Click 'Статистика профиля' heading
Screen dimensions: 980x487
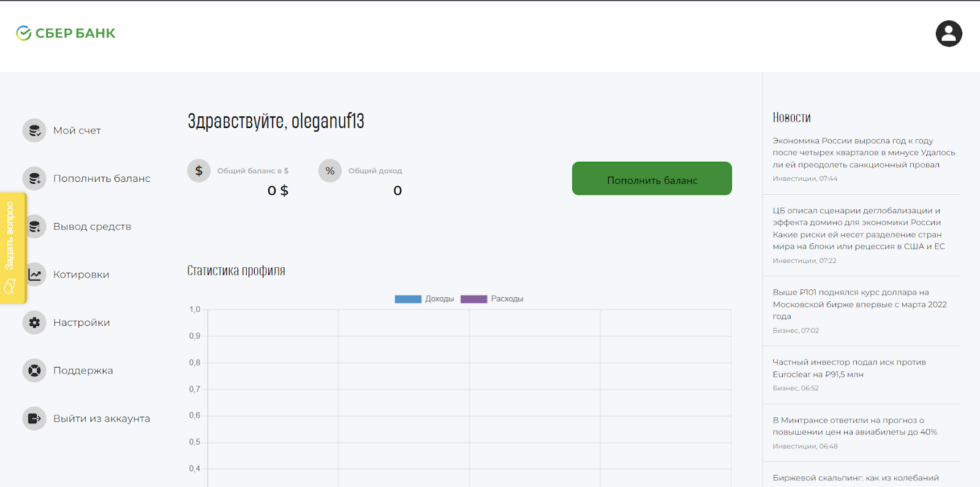(236, 271)
